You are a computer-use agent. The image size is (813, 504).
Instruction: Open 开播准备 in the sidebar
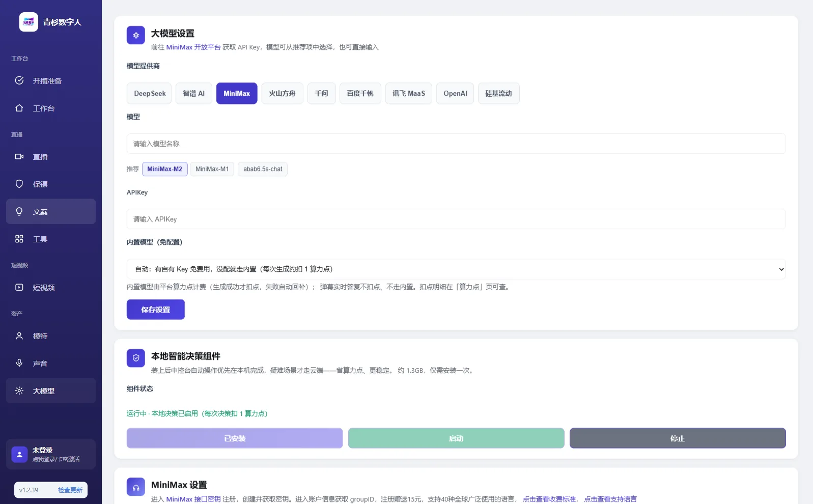click(x=51, y=80)
